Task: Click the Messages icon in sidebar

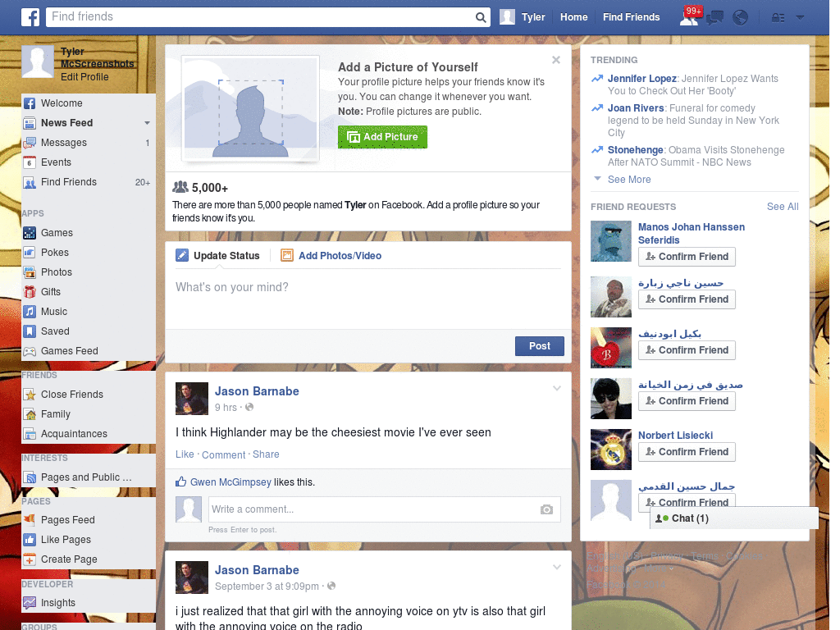Action: [30, 143]
